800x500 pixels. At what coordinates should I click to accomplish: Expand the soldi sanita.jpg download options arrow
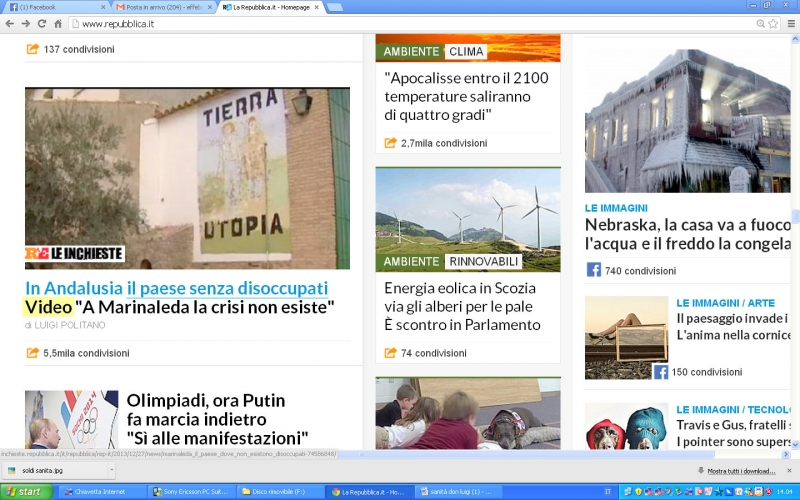pyautogui.click(x=112, y=470)
